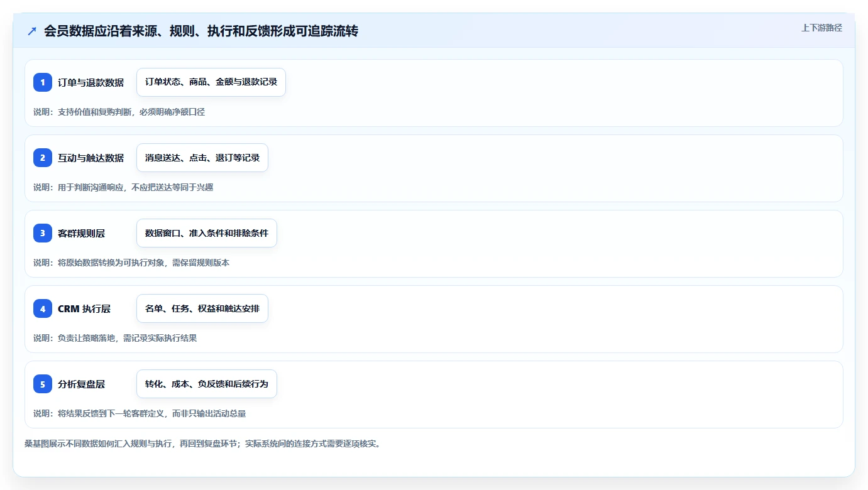Select step badge number 2

[43, 158]
